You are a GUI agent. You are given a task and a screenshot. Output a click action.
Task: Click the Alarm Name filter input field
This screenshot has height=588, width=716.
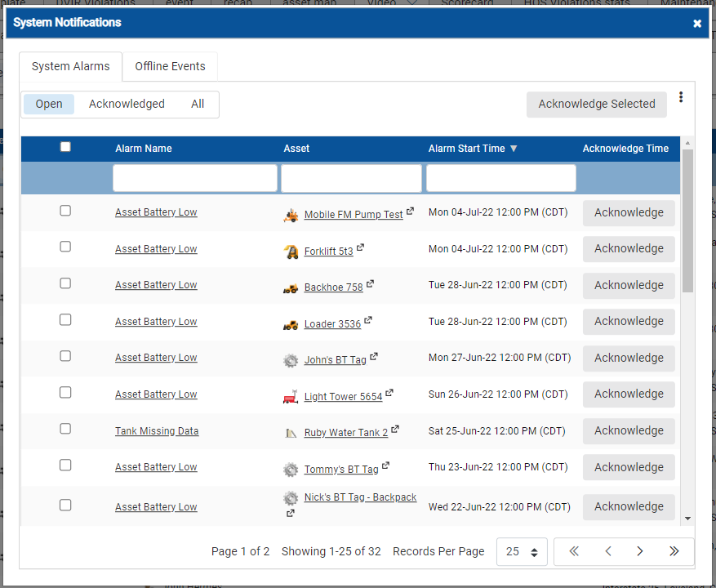[194, 177]
